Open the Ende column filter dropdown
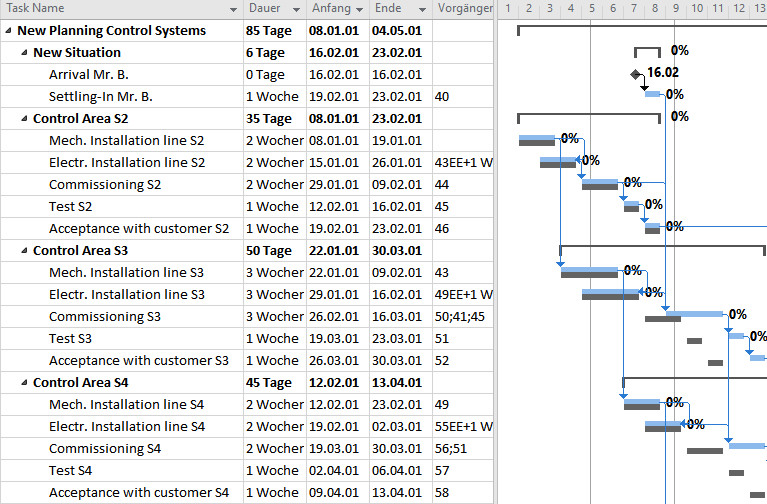767x504 pixels. pyautogui.click(x=422, y=9)
